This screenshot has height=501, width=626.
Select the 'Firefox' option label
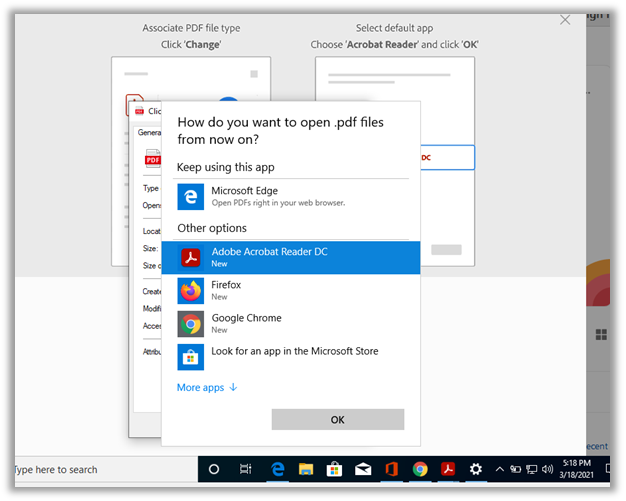click(226, 285)
